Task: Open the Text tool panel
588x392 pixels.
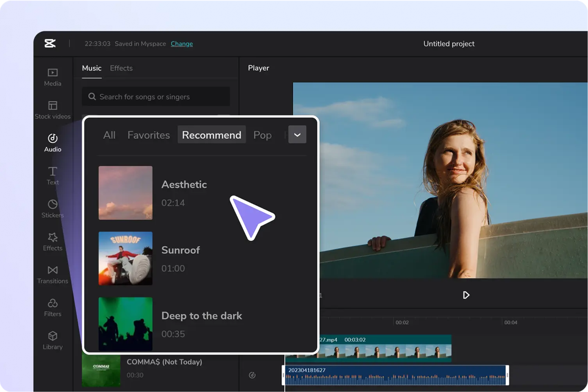Action: (x=53, y=176)
